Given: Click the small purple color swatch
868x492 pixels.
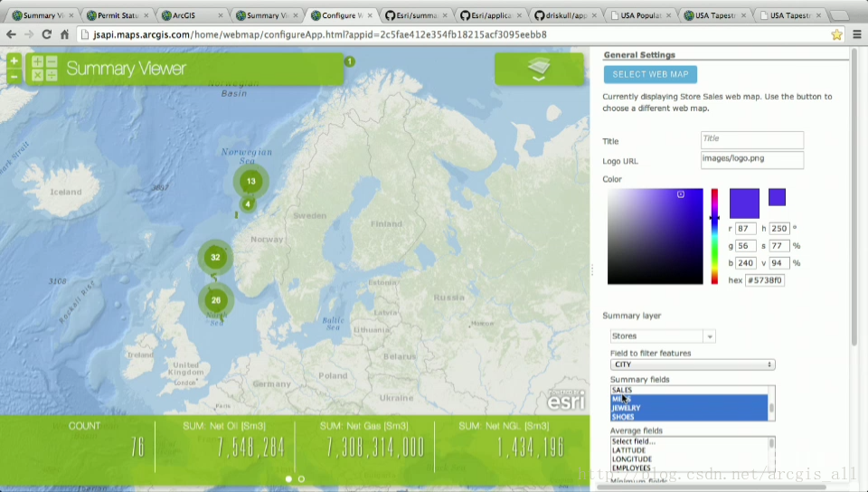Looking at the screenshot, I should [777, 197].
